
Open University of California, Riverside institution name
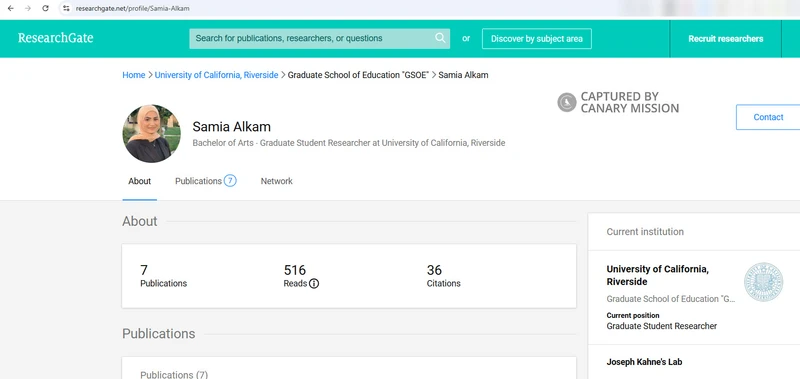point(658,275)
